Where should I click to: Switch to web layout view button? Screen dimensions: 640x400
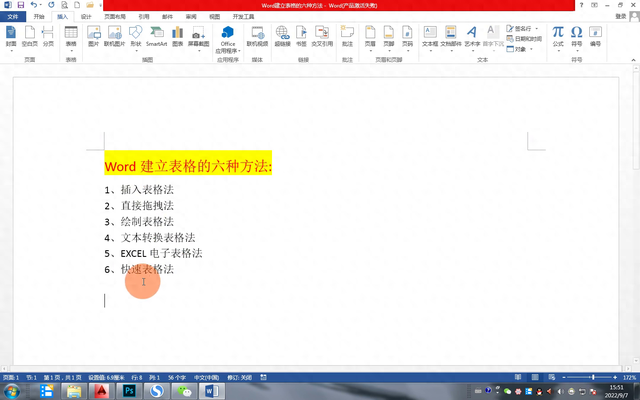(x=551, y=377)
